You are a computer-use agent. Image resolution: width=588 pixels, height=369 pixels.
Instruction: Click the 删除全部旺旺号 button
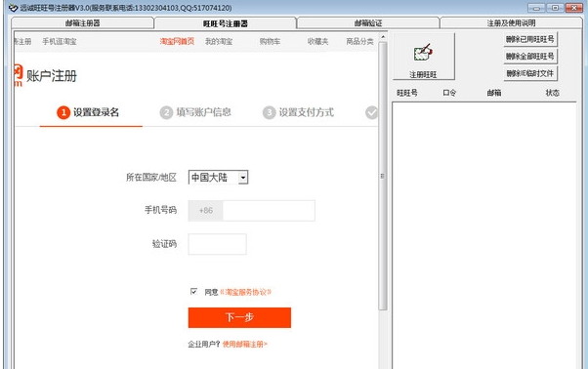530,57
